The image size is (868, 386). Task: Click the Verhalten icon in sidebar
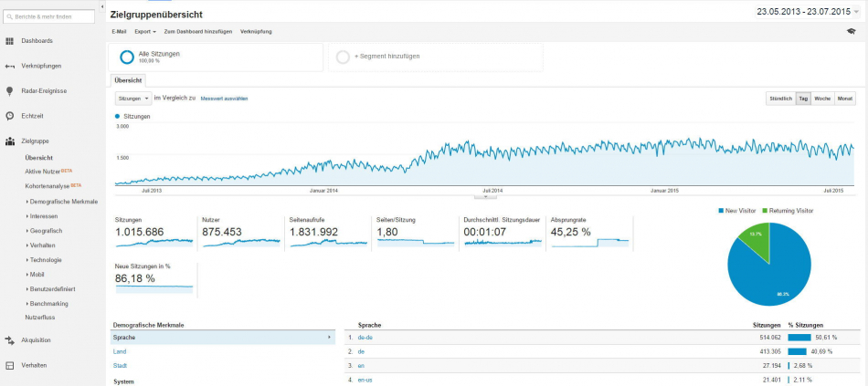(10, 365)
